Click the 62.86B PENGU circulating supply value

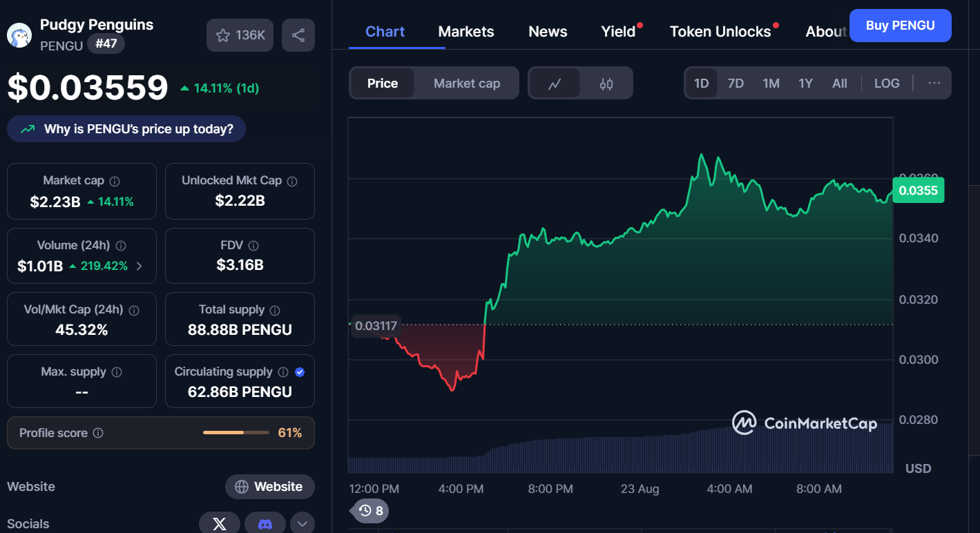click(x=240, y=392)
